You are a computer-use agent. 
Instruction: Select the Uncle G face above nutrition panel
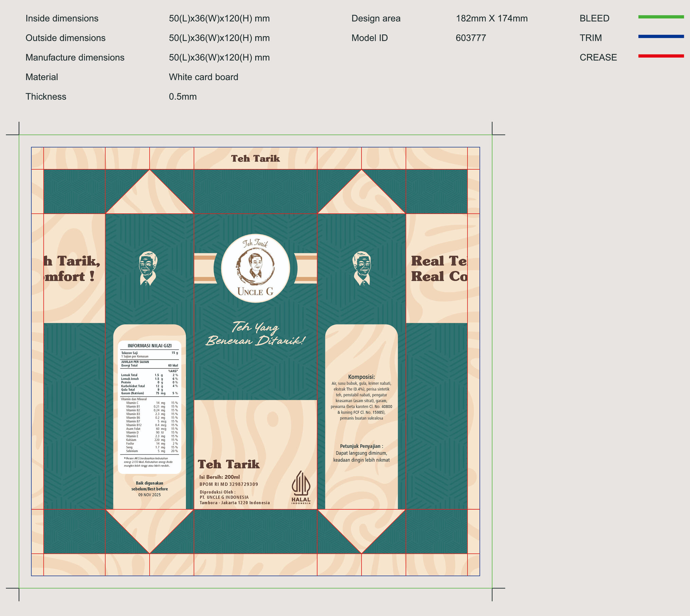(x=148, y=268)
